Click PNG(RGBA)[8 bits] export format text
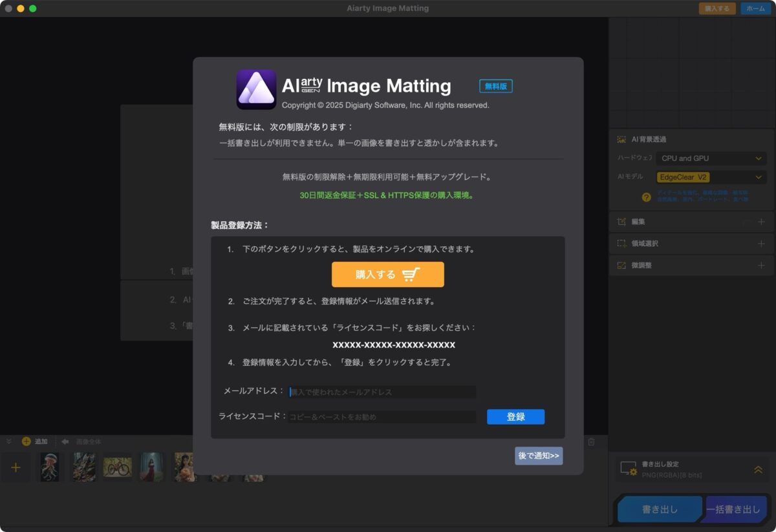The image size is (776, 532). tap(672, 475)
